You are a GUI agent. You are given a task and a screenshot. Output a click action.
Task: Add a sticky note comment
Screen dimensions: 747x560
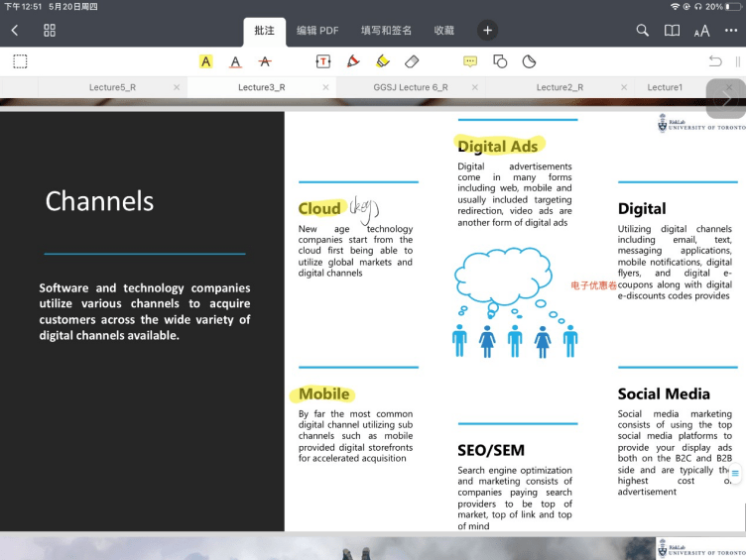pos(470,61)
